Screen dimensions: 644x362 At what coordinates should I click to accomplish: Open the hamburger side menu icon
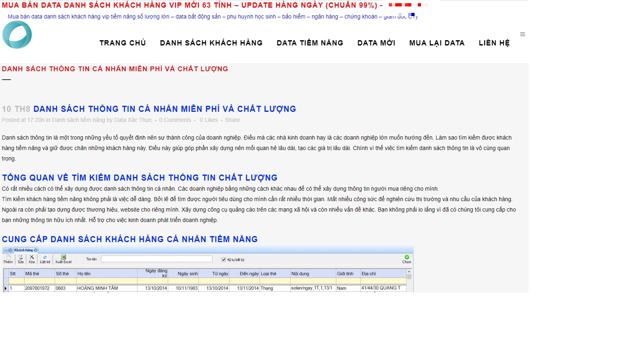tap(522, 34)
